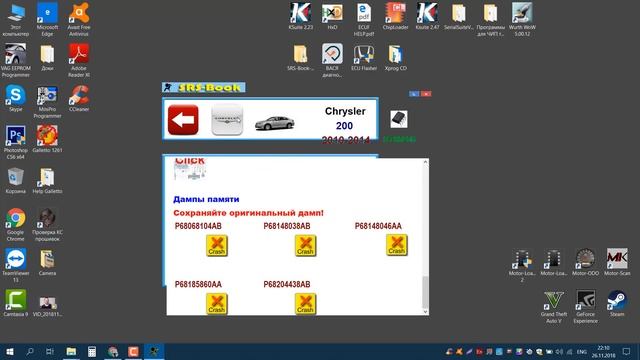Download Crash dump for P68148046AA
Image resolution: width=640 pixels, height=360 pixels.
coord(396,245)
